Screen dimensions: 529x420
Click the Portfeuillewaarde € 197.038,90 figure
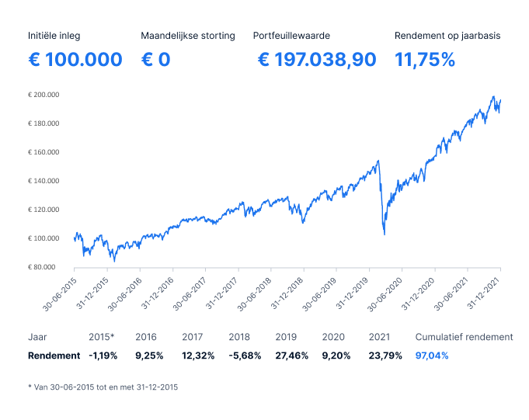click(317, 60)
